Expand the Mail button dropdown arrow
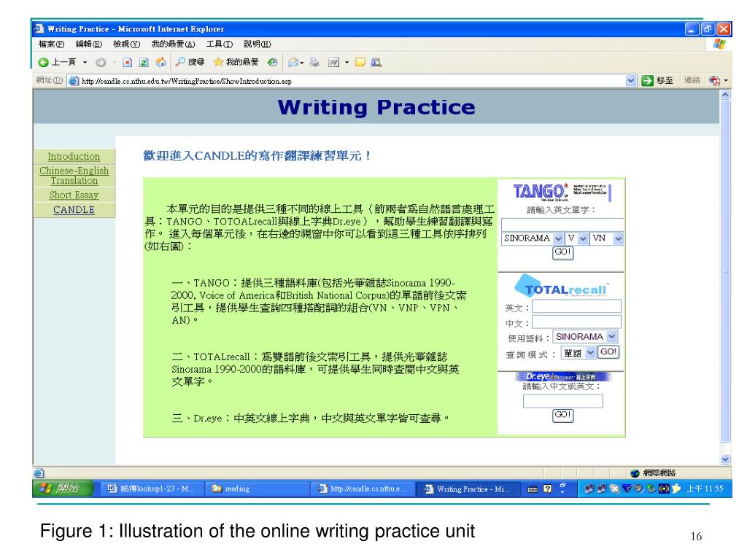 tap(302, 63)
